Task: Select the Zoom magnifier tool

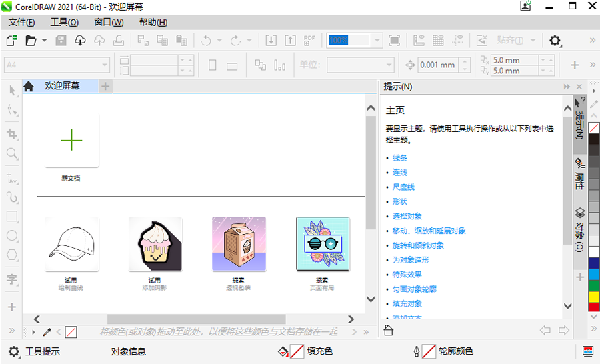Action: pos(12,153)
